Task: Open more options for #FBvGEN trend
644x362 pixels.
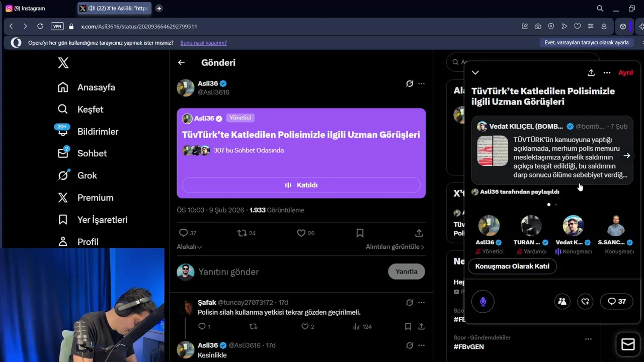Action: click(588, 339)
